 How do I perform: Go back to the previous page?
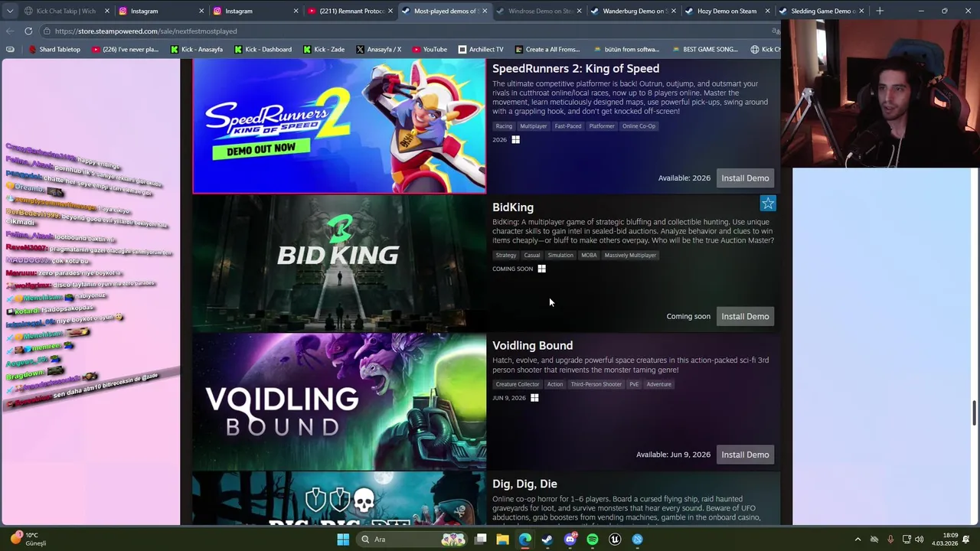[9, 31]
